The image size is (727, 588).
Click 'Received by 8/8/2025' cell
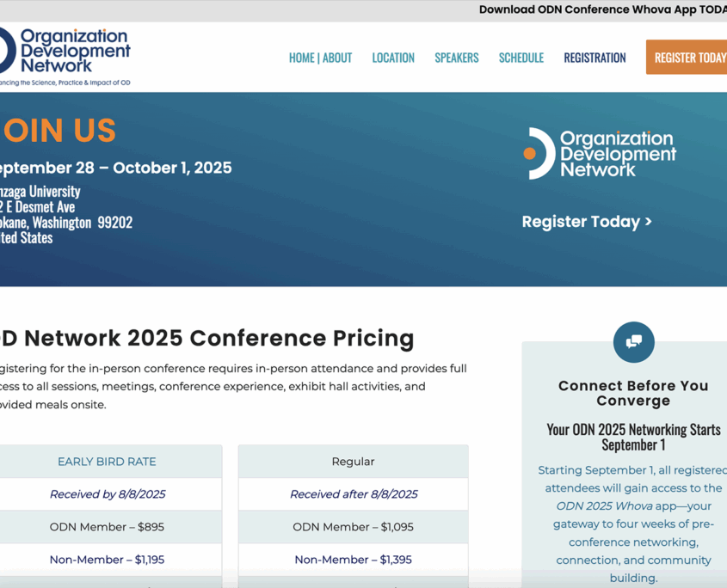click(108, 494)
